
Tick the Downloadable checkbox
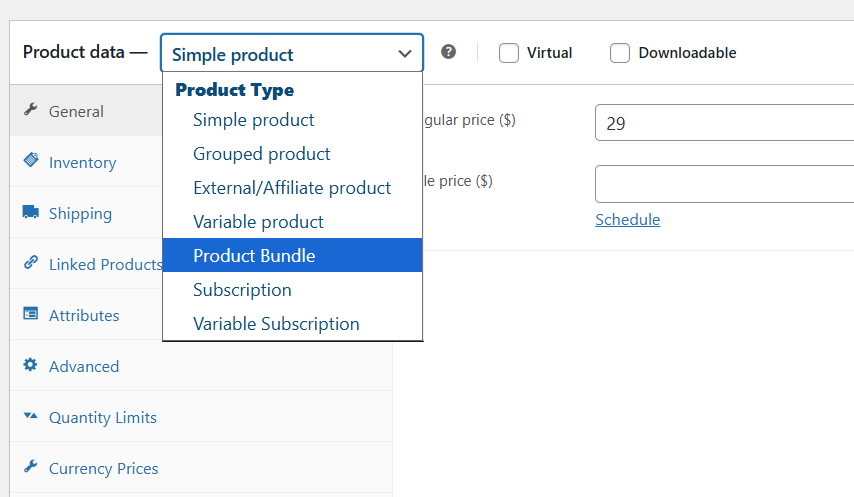[620, 53]
